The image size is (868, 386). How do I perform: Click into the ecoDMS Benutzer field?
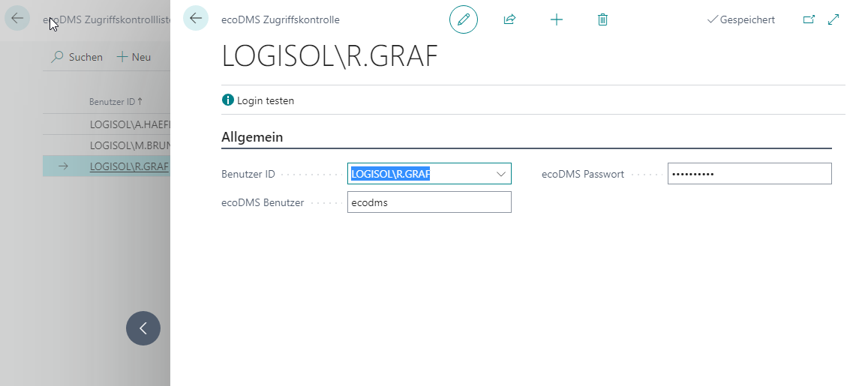tap(429, 202)
